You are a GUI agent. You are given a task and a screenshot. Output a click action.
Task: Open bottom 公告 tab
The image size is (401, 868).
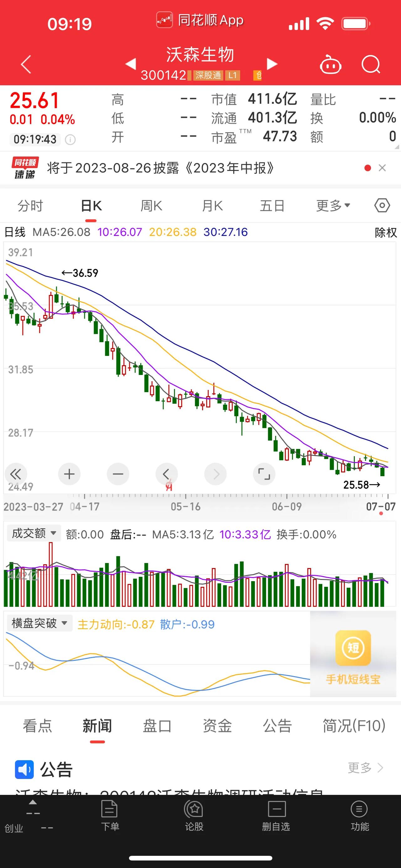coord(277,726)
